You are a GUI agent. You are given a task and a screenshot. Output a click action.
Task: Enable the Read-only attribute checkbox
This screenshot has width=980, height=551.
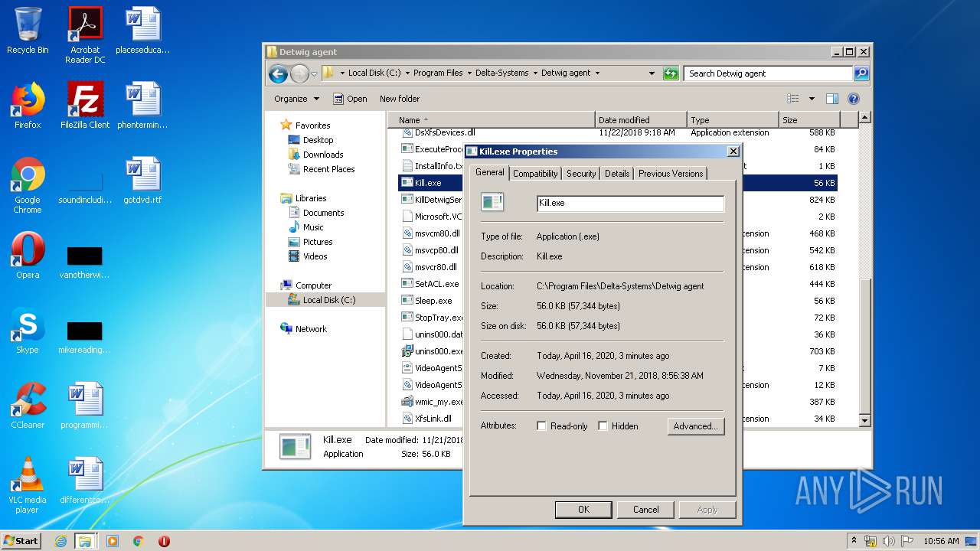(542, 426)
